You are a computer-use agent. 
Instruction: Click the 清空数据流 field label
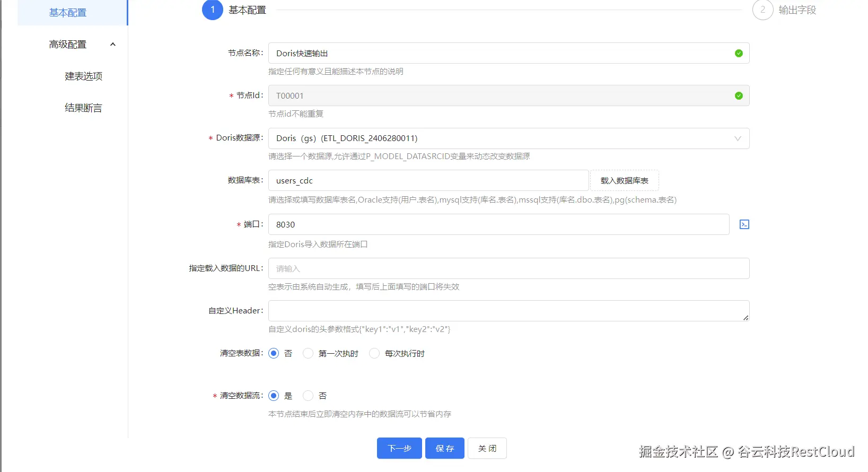(241, 396)
